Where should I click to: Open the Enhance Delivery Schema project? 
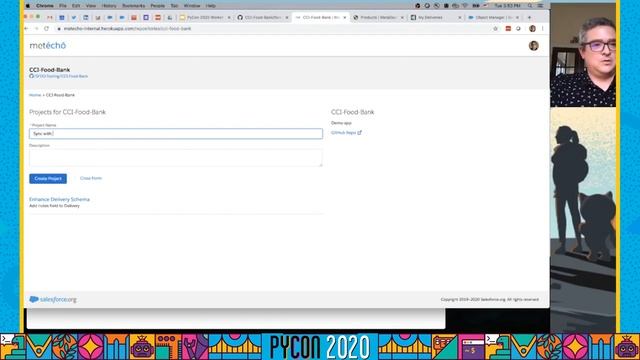coord(60,199)
